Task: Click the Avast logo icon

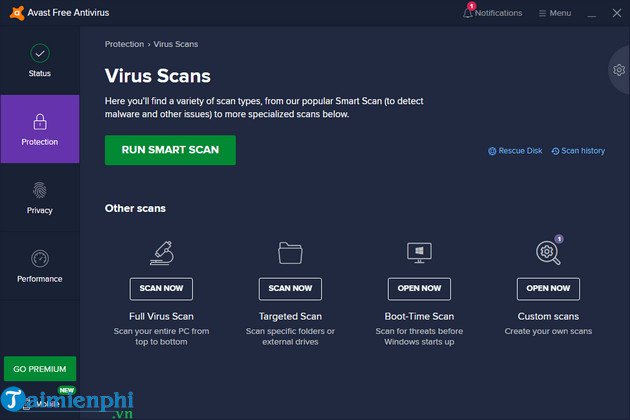Action: [17, 13]
